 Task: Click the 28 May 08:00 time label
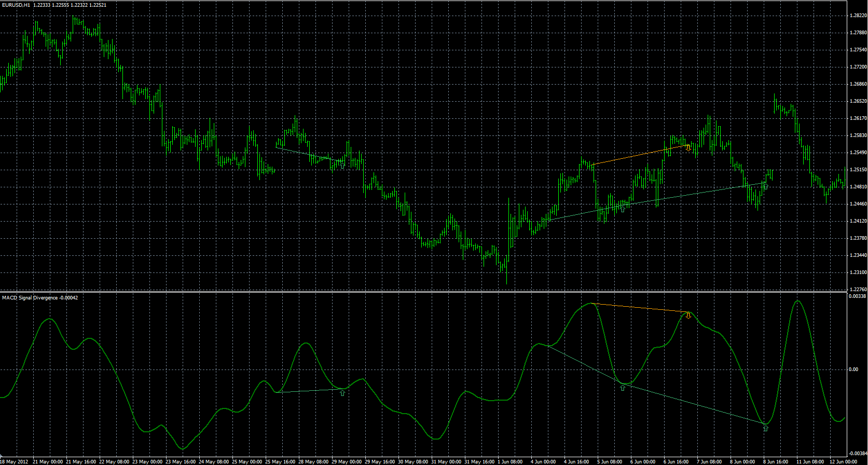point(313,461)
